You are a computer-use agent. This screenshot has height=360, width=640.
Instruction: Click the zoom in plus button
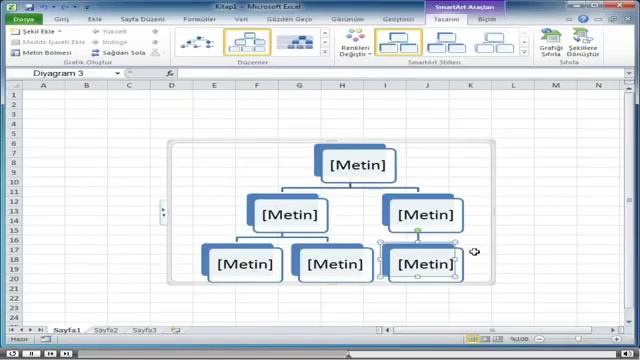(x=616, y=339)
